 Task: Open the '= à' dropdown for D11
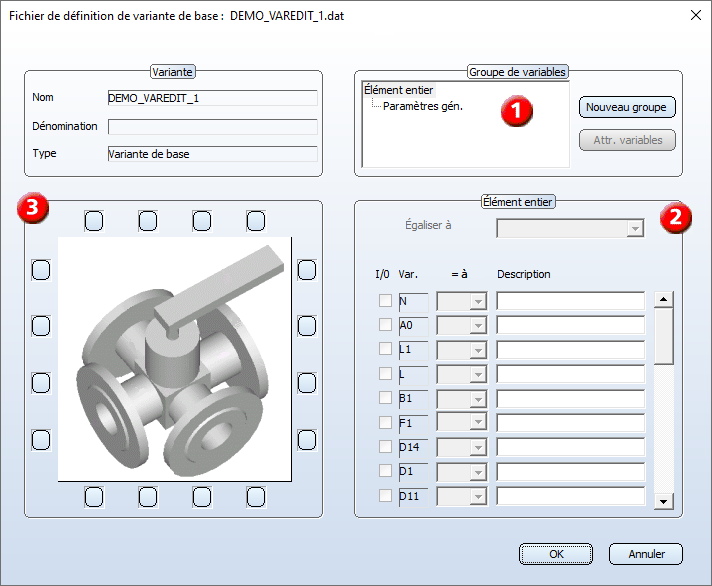point(462,497)
